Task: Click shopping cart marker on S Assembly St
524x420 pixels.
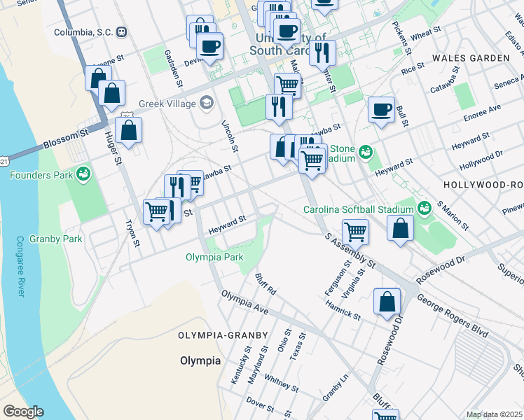Action: point(356,232)
